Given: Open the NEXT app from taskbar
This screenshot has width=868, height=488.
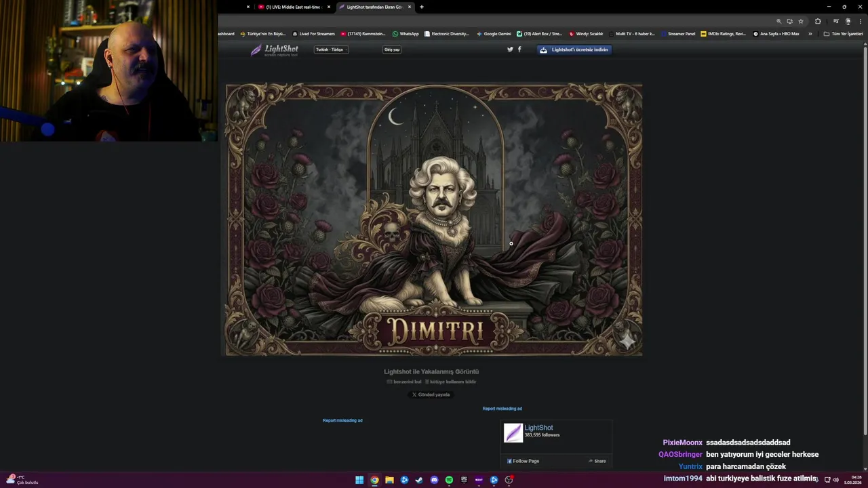Looking at the screenshot, I should coord(479,480).
